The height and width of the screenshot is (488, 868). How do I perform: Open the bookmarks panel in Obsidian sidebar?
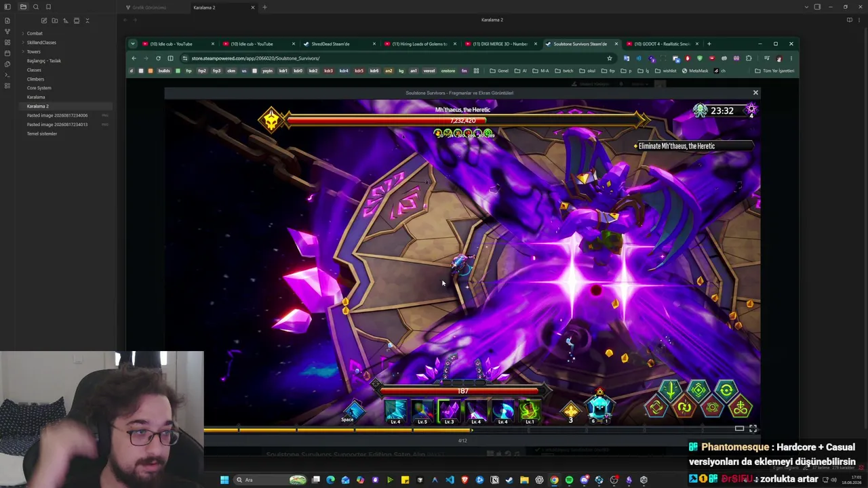tap(48, 7)
